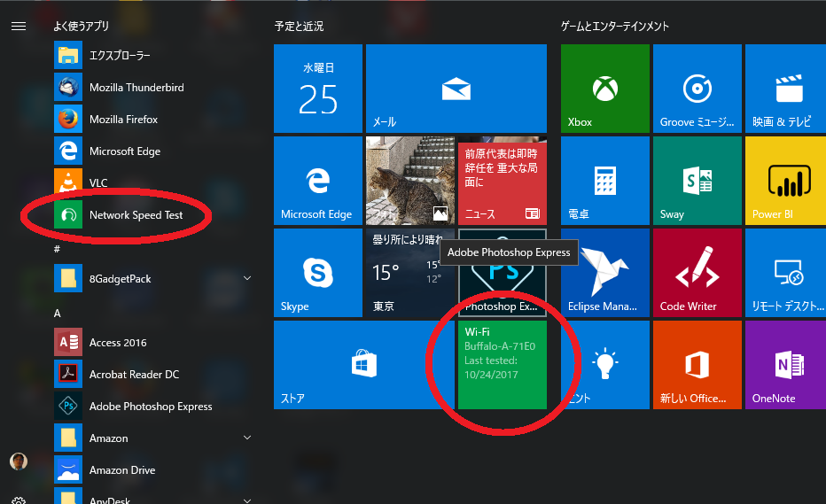Screen dimensions: 826x504
Task: Launch File Explorer from the app list
Action: 154,55
